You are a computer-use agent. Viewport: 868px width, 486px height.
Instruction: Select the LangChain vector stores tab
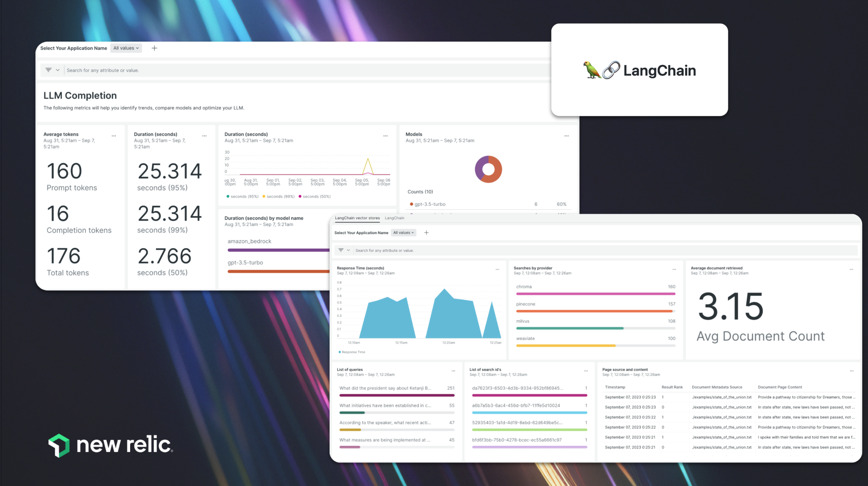click(357, 218)
